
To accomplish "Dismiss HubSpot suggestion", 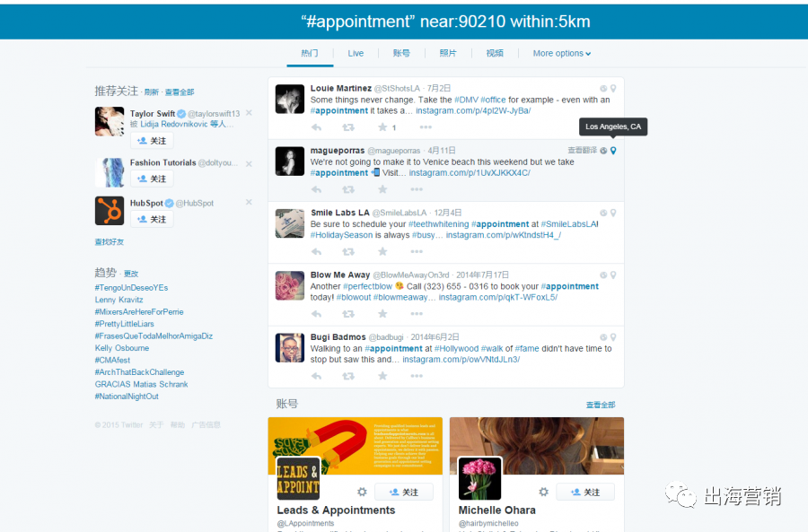I will point(249,203).
